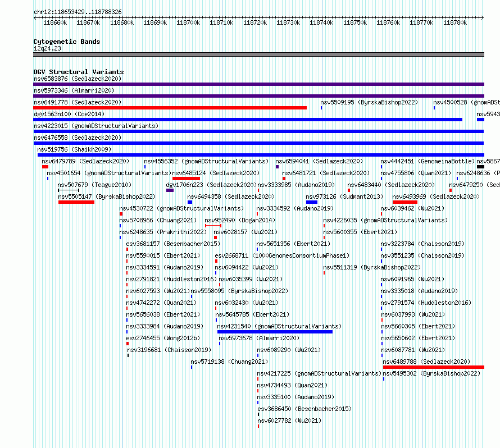Click nsv5600355 (Ebert2021) label
Viewport: 500px width, 448px height.
pyautogui.click(x=360, y=232)
